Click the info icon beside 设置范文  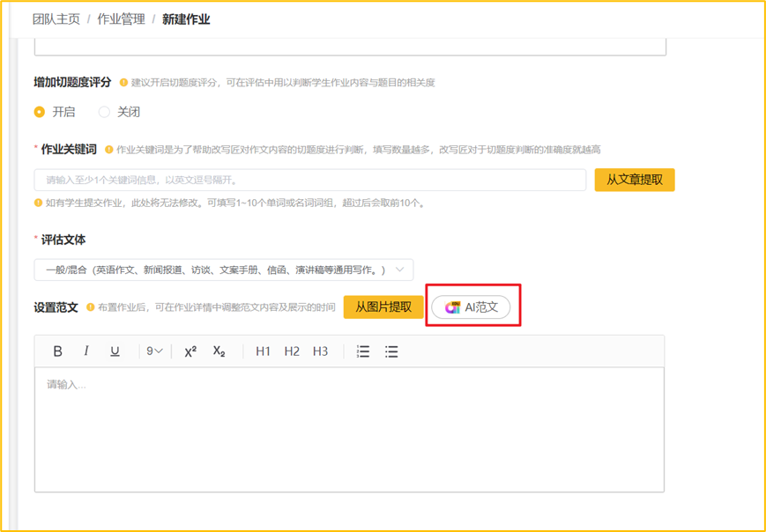[x=91, y=307]
